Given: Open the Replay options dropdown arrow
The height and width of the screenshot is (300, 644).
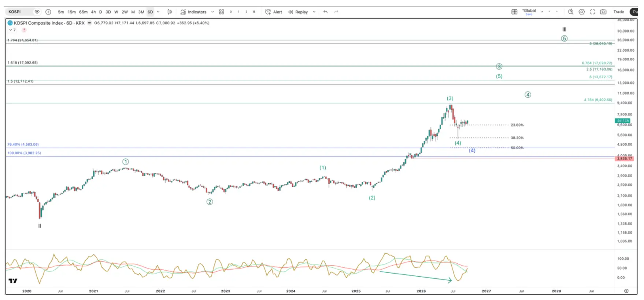Looking at the screenshot, I should tap(314, 12).
